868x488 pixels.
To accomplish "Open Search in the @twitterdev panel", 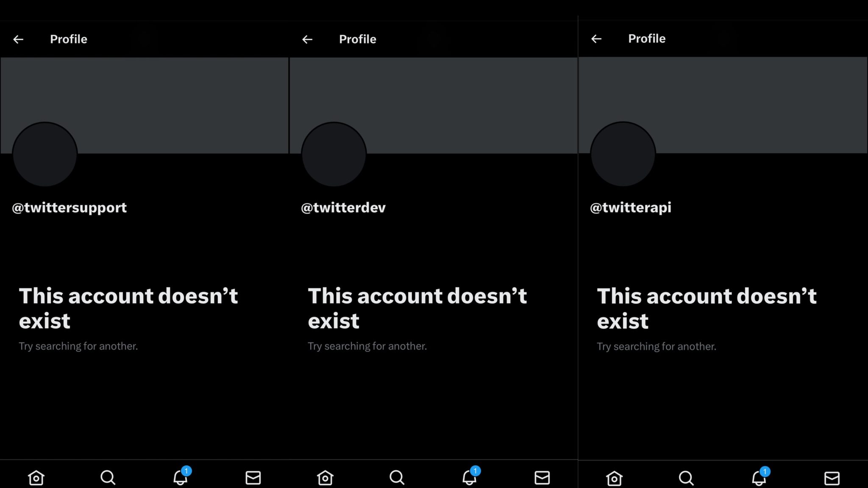I will click(397, 477).
